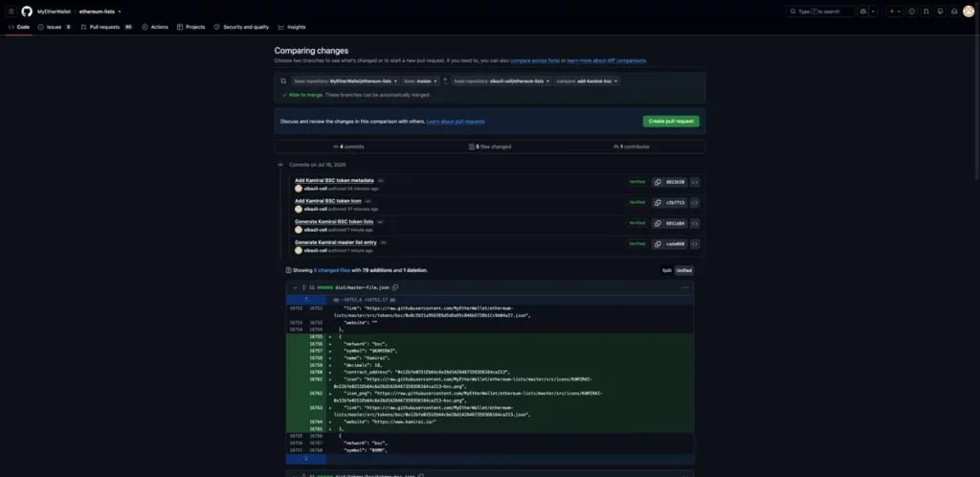Copy SHA for commit 6911d84
The image size is (980, 477).
pyautogui.click(x=657, y=223)
